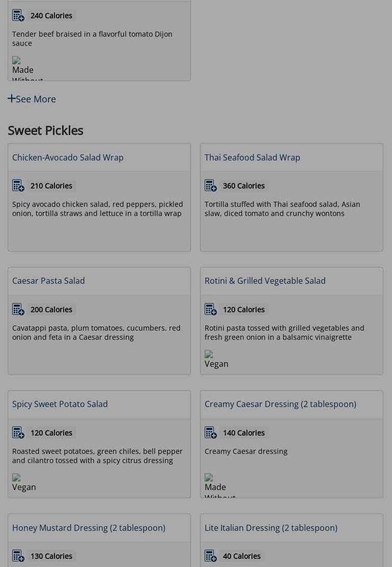Open Honey Mustard Dressing link
The width and height of the screenshot is (392, 567).
coord(89,528)
